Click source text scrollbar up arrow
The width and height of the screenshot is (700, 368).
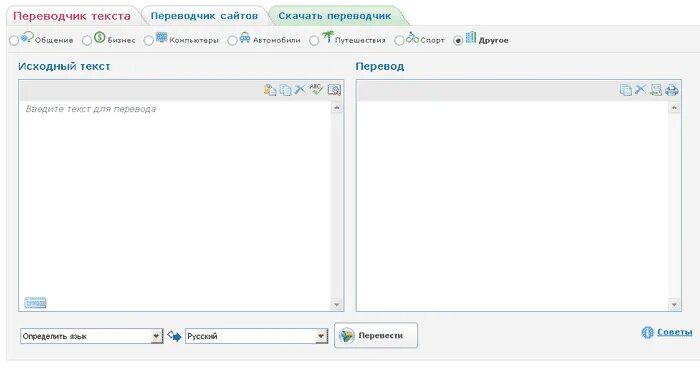click(x=337, y=108)
